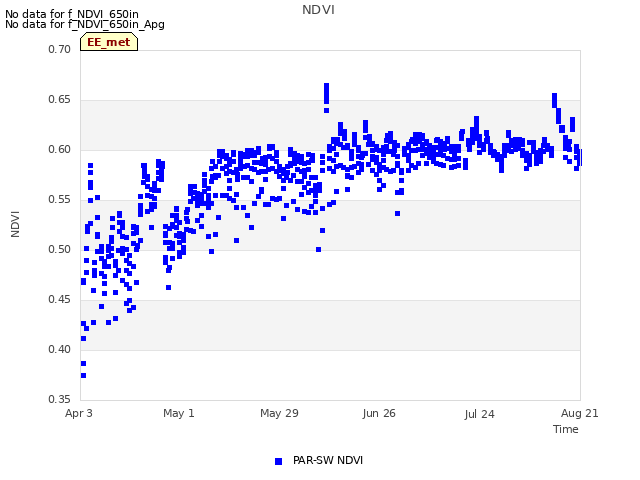
Task: Click the 0.35 y-axis tick label
Action: pos(60,399)
